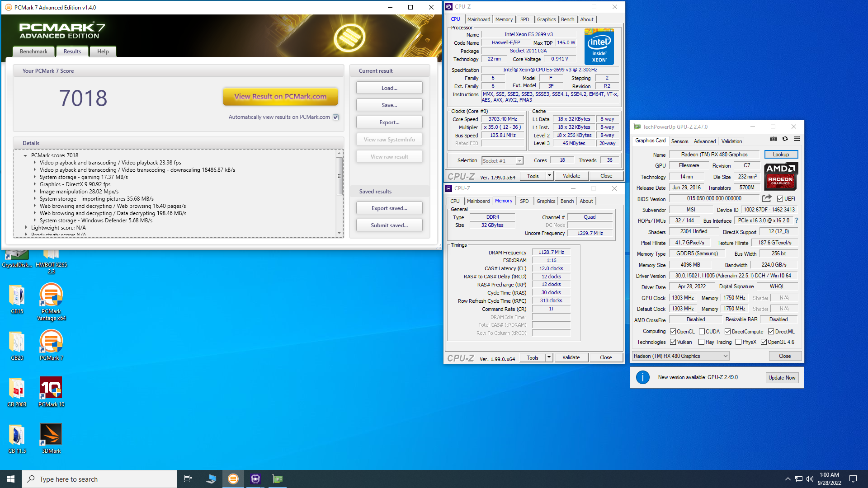Open the PCMark Vantage x64 desktop icon
Viewport: 868px width, 488px height.
pos(51,302)
